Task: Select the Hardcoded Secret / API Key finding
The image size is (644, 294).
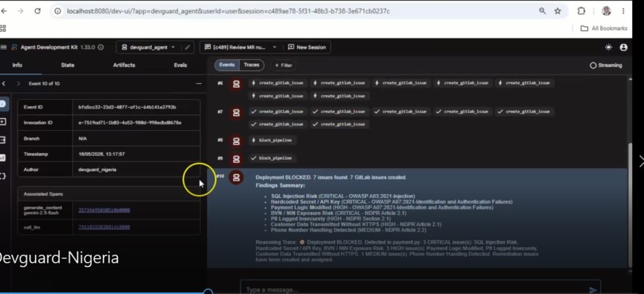Action: [392, 202]
